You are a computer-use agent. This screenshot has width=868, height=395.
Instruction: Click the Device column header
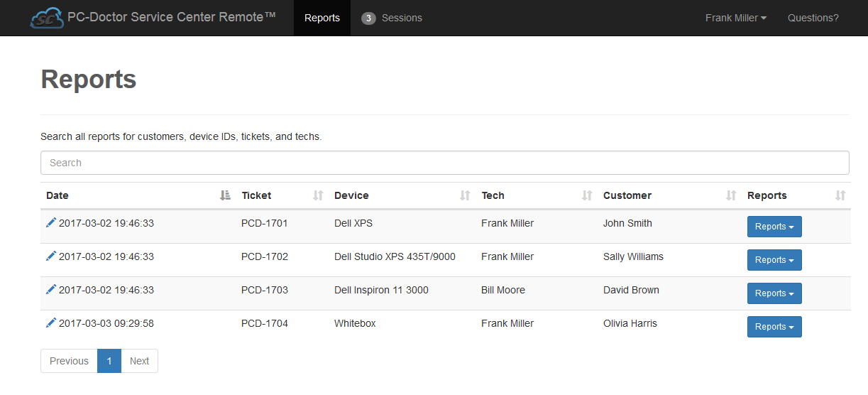point(402,195)
